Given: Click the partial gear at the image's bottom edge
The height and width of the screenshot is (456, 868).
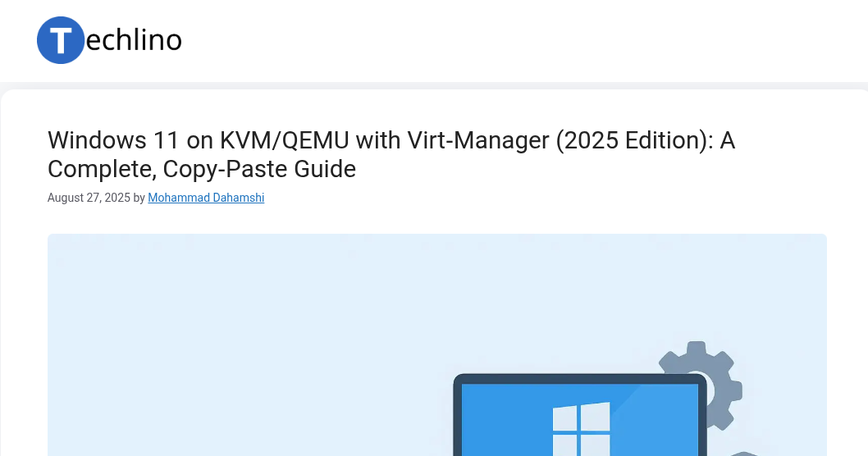Looking at the screenshot, I should tap(743, 454).
